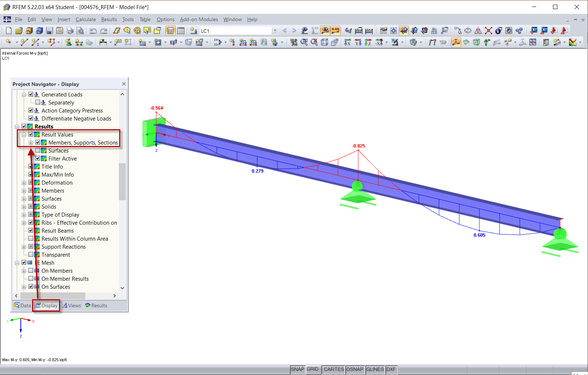Toggle GRID in the status bar

pos(313,369)
